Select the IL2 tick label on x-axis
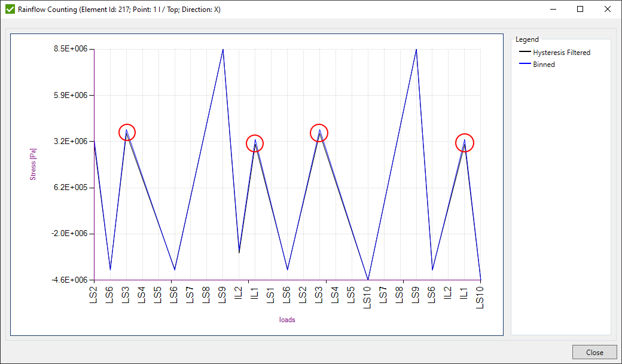622x364 pixels. click(239, 294)
